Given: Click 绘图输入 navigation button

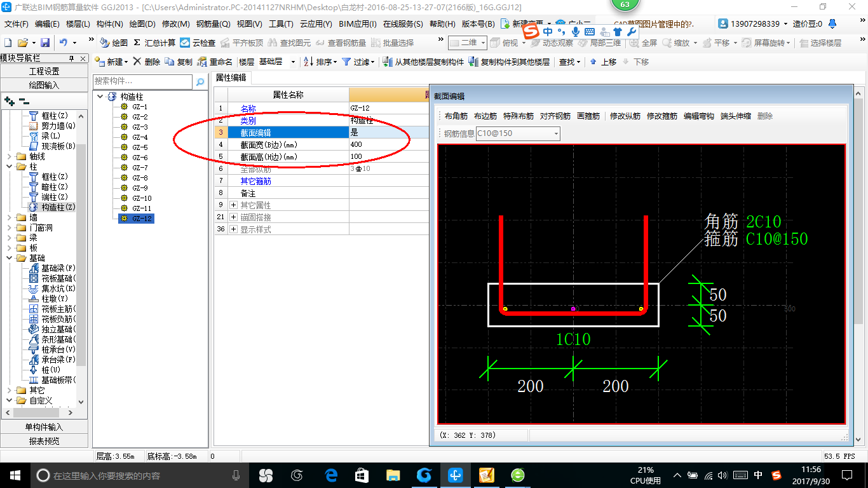Looking at the screenshot, I should (x=44, y=85).
